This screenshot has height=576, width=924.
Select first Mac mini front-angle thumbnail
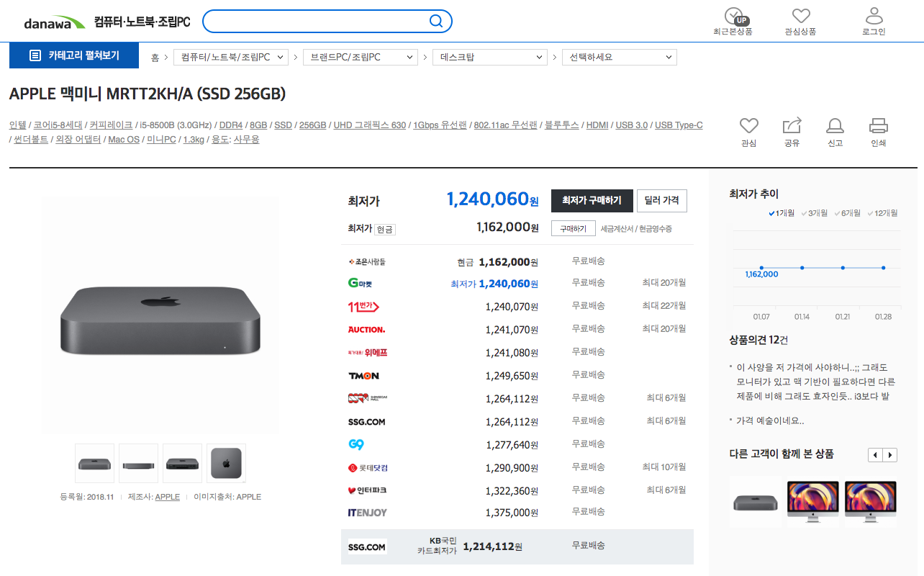(95, 464)
